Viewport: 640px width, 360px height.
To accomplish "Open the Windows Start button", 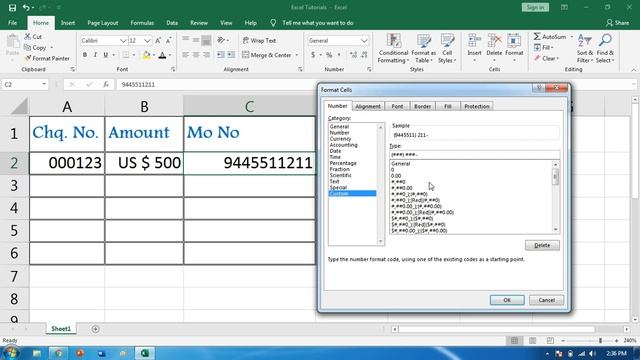I will click(11, 353).
